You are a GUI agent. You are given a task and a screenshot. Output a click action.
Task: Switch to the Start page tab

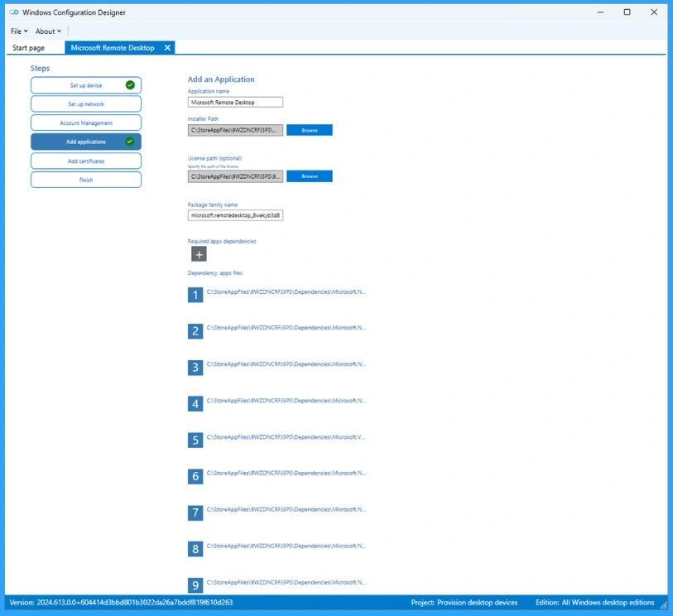click(x=28, y=48)
